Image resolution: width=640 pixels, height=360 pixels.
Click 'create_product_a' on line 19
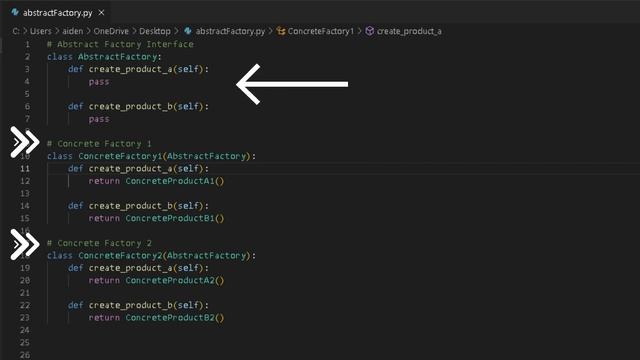[x=131, y=268]
